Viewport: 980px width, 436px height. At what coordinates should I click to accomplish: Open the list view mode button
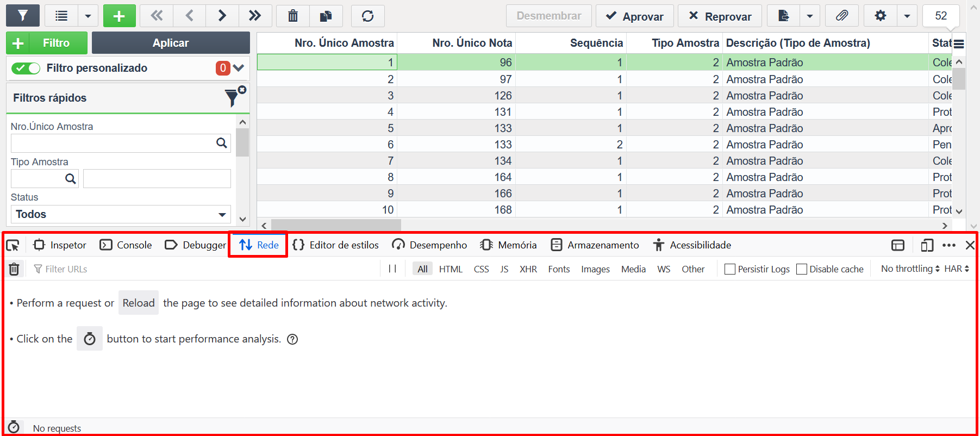[x=61, y=16]
